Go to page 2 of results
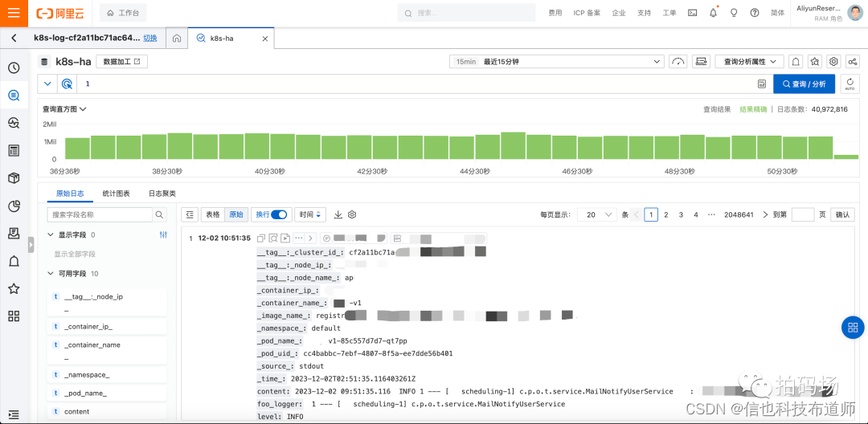This screenshot has width=868, height=424. click(666, 214)
